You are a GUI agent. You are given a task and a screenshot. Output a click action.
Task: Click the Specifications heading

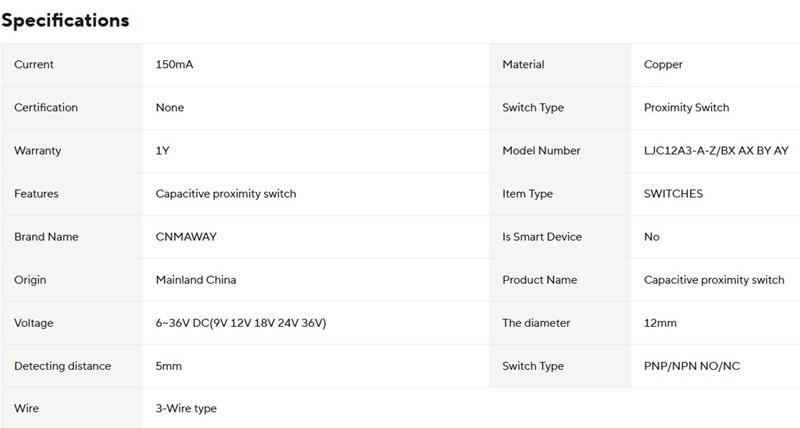point(65,20)
